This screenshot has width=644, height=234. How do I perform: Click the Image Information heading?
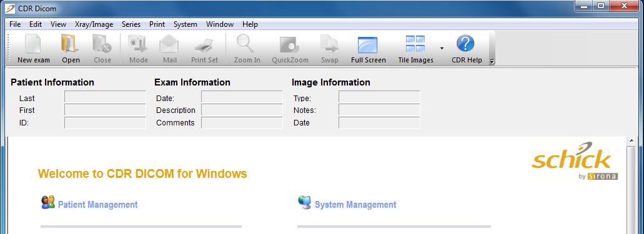[x=331, y=82]
